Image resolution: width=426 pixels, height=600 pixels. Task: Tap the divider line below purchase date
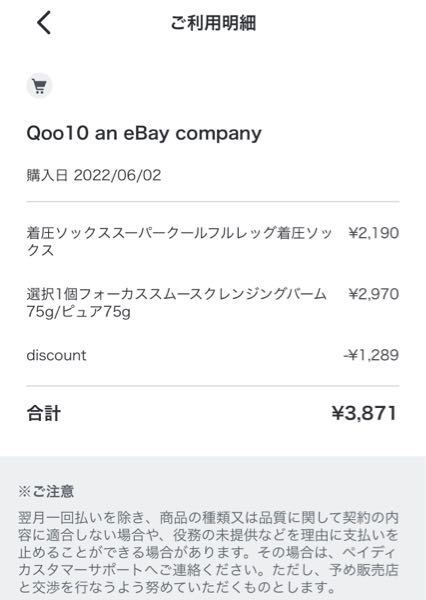(x=213, y=201)
